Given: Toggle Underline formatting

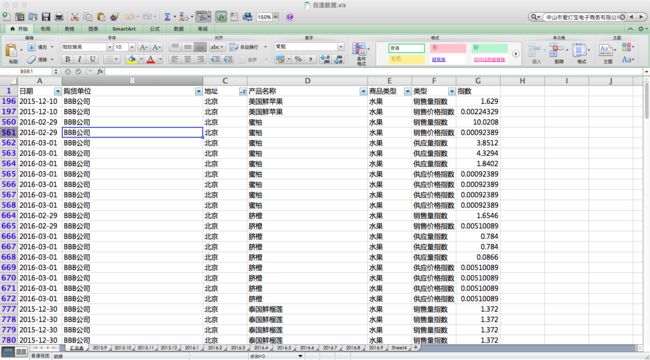Looking at the screenshot, I should [92, 60].
